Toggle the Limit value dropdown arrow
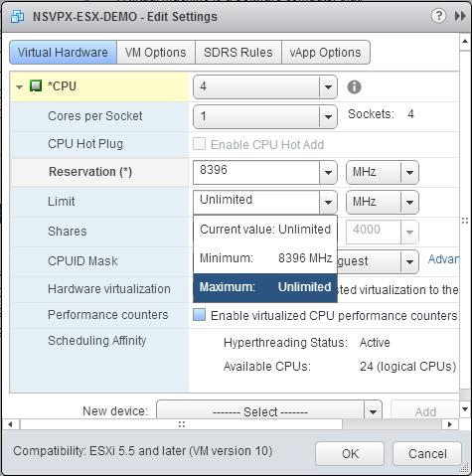This screenshot has width=472, height=476. point(328,202)
